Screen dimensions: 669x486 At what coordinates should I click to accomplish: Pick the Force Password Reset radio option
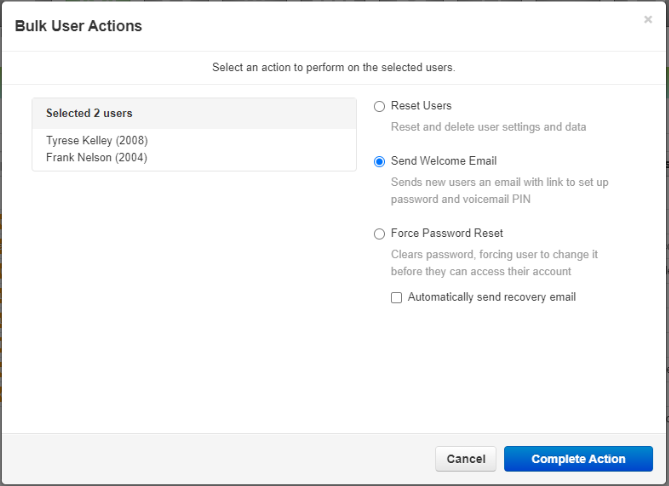tap(379, 234)
